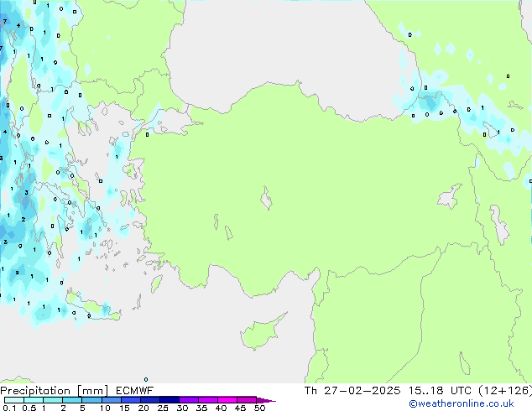The image size is (532, 411).
Task: Select the legend swatch between 5 and 10
Action: pos(91,400)
